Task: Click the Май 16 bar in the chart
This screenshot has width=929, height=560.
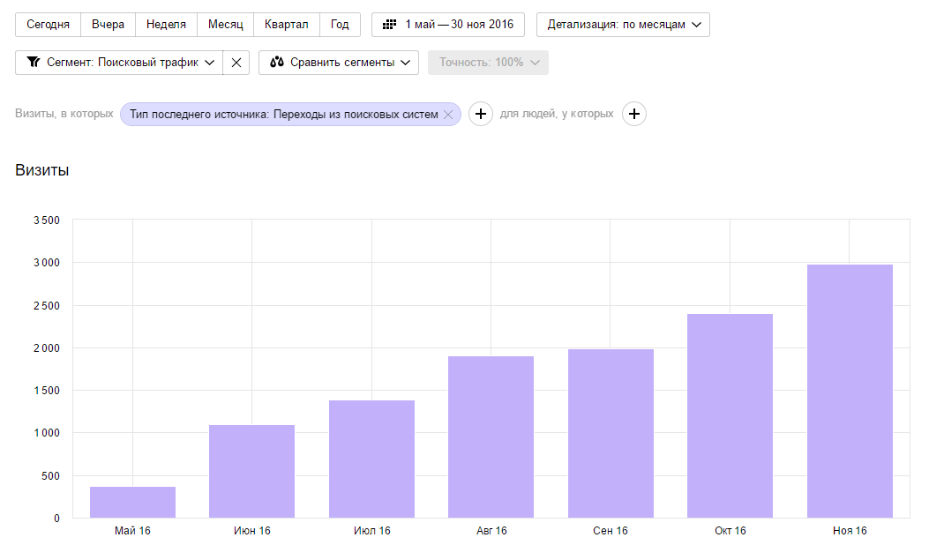Action: [132, 502]
